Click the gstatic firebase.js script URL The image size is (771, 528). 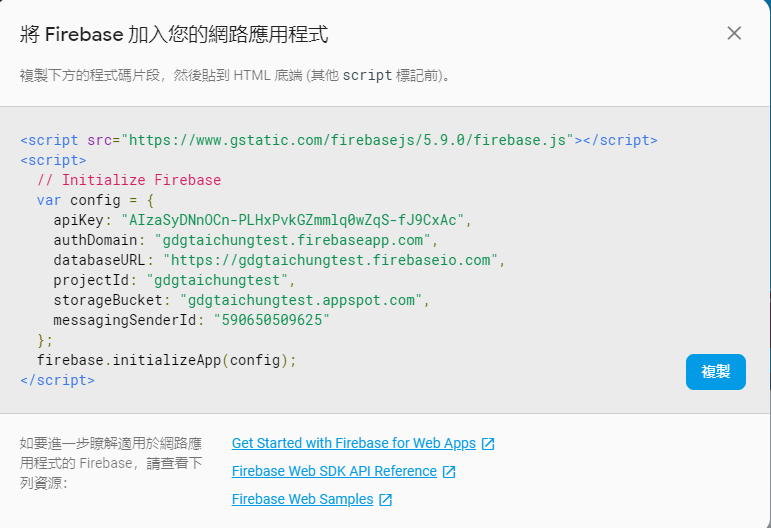348,141
